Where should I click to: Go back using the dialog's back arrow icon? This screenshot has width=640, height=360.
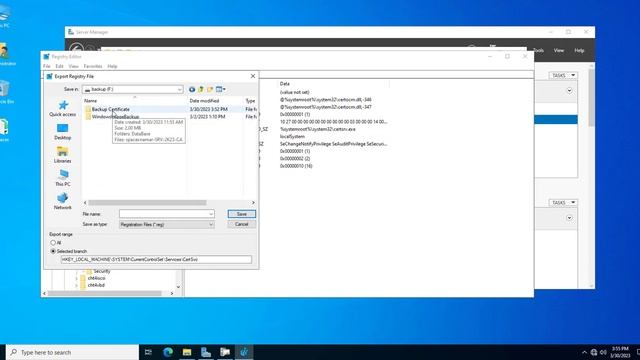pyautogui.click(x=191, y=89)
